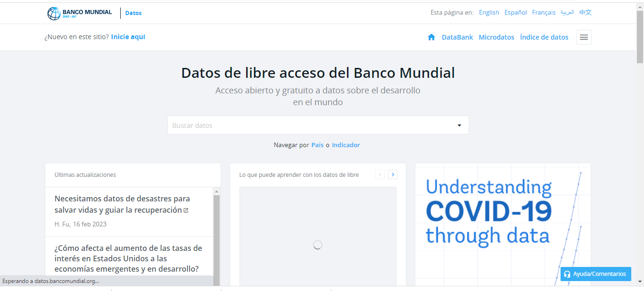
Task: Switch page language to Français
Action: tap(544, 13)
